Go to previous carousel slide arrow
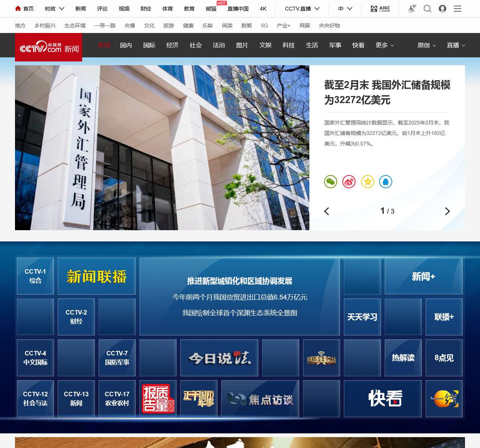 click(327, 211)
